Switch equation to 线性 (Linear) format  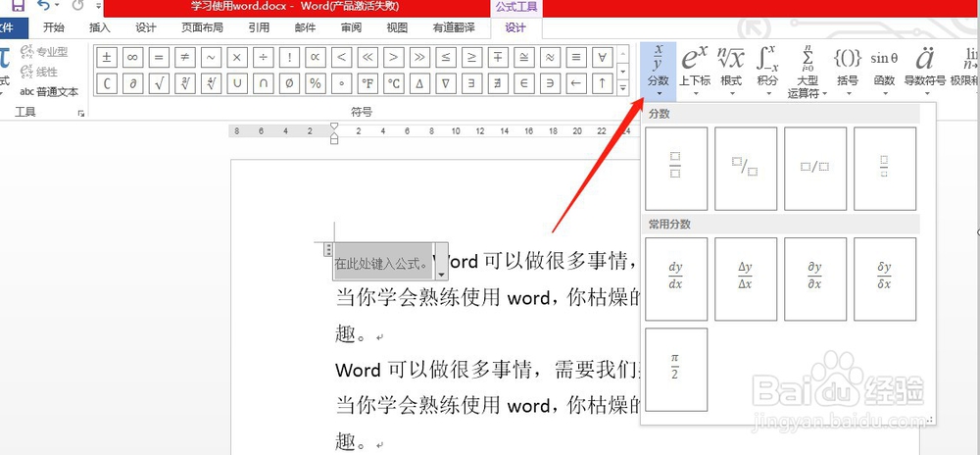pos(39,72)
